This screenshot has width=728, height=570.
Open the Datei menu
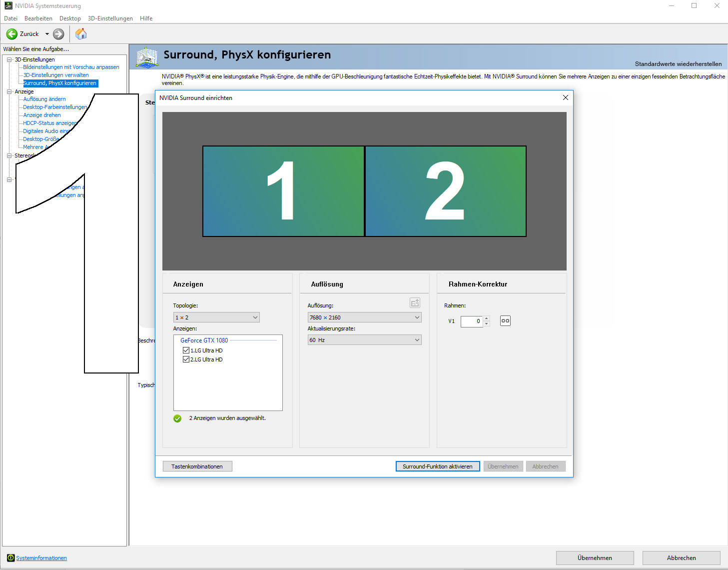click(10, 18)
